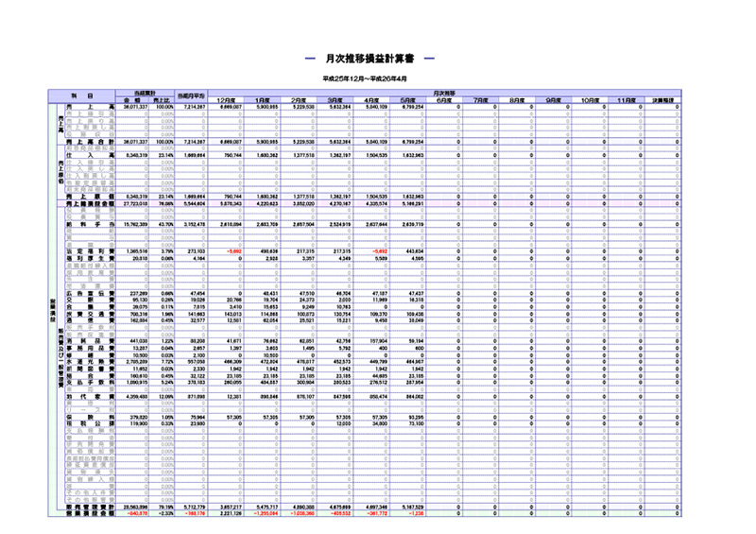Click the 5.24% ratio in 支払手数料 row
756x534 pixels.
click(x=167, y=383)
